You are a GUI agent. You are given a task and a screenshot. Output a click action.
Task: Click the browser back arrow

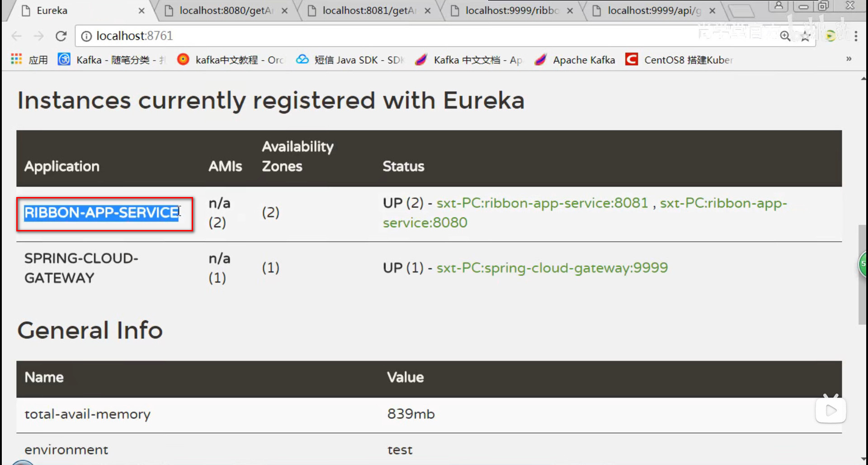pos(17,36)
